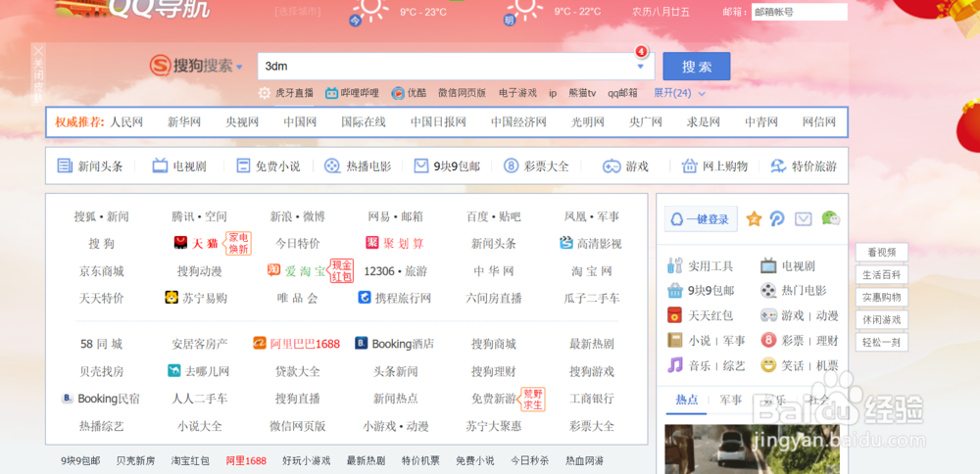Screen dimensions: 980x474
Task: Click the 高清影视 icon link
Action: point(566,243)
